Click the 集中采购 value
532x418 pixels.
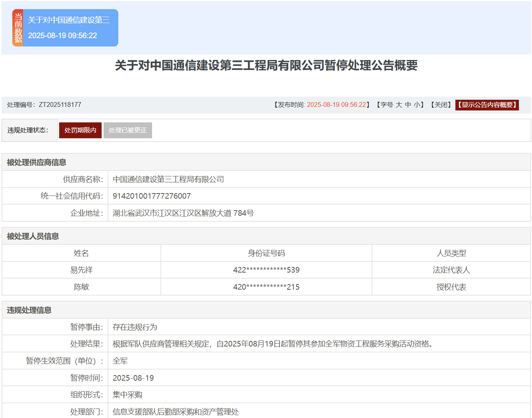pyautogui.click(x=127, y=395)
